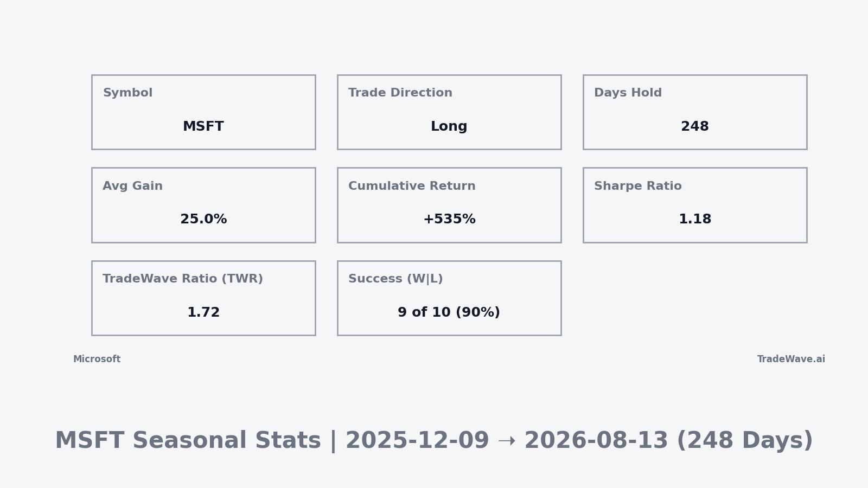868x488 pixels.
Task: Open the TradeWave.ai link
Action: (791, 359)
